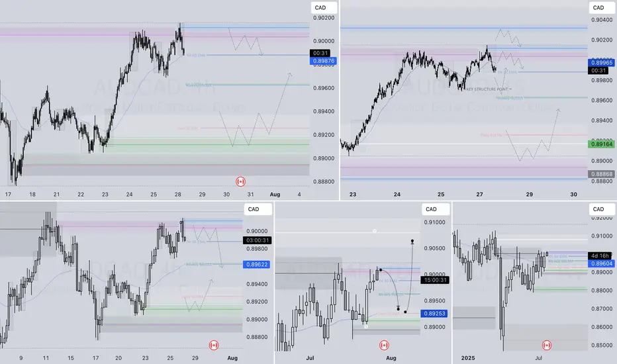
Task: Select the KEY STRUCTURE POINT text label
Action: pos(487,89)
